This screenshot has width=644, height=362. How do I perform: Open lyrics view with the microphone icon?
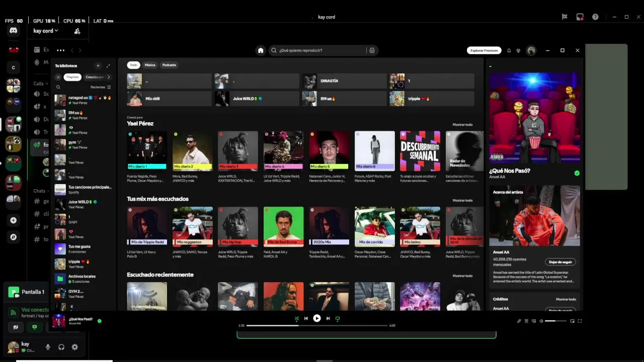[x=519, y=321]
